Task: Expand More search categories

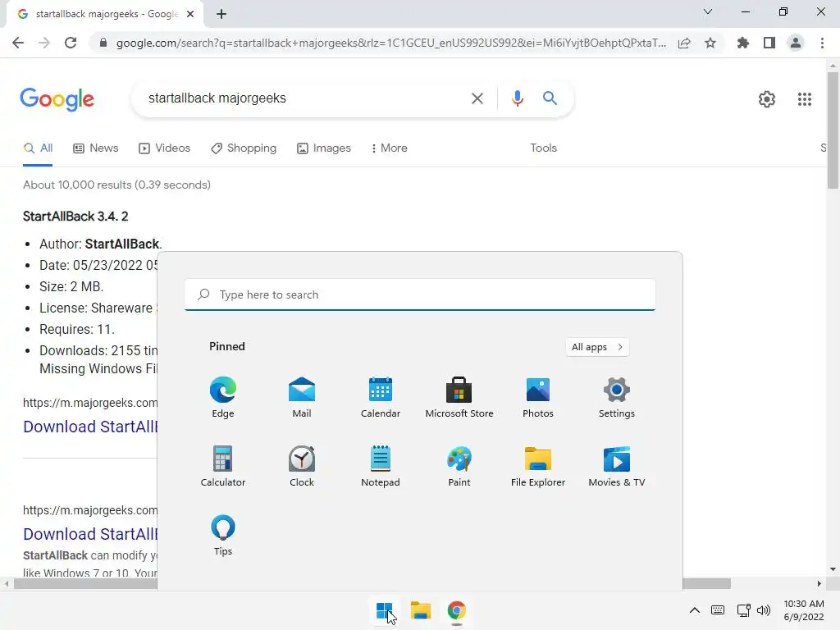Action: [x=390, y=148]
